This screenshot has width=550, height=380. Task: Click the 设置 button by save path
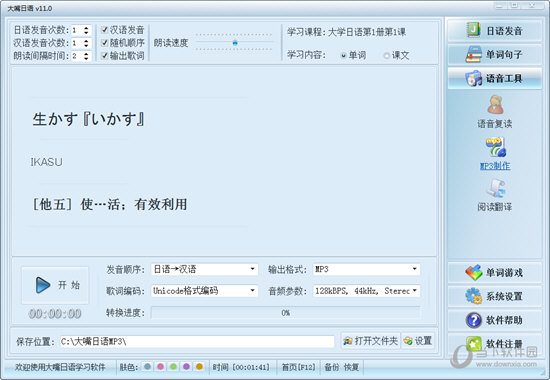point(418,341)
